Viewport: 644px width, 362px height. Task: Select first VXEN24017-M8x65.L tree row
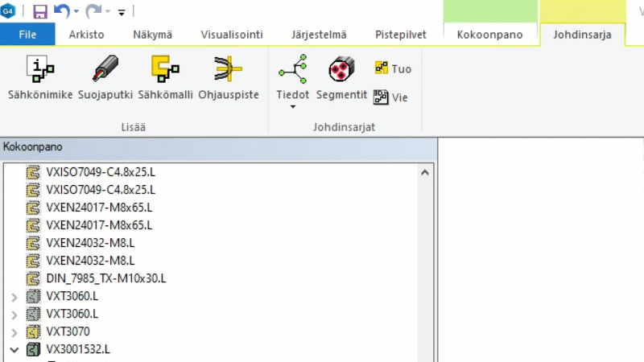(99, 208)
